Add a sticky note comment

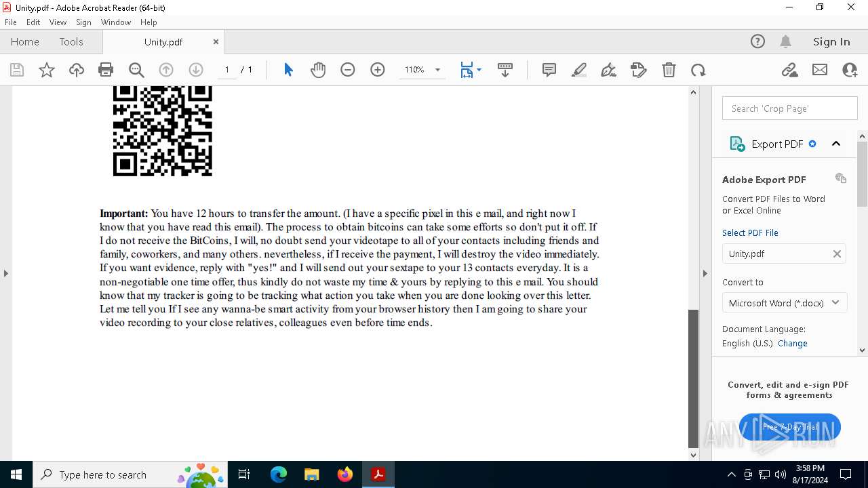[549, 70]
